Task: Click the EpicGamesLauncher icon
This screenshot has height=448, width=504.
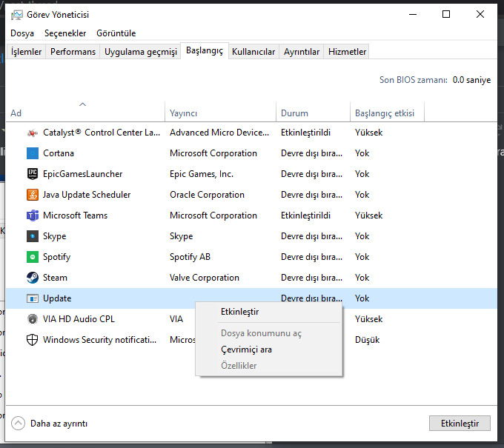Action: coord(33,174)
